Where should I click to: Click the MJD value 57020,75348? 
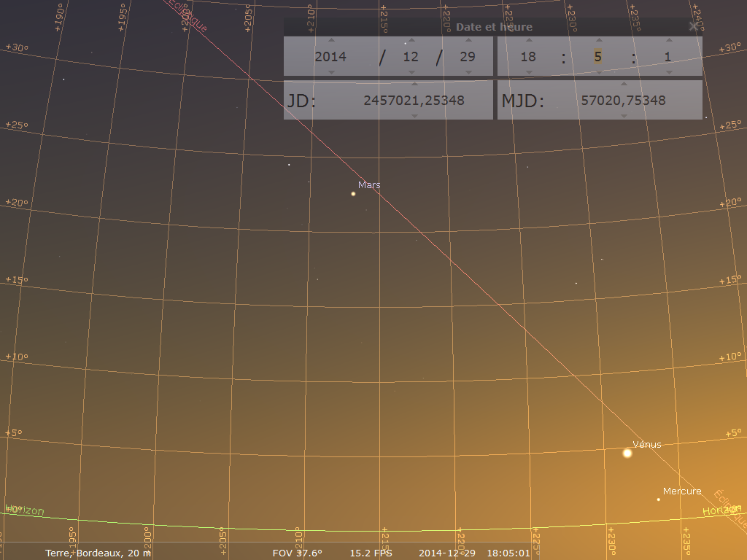tap(623, 101)
